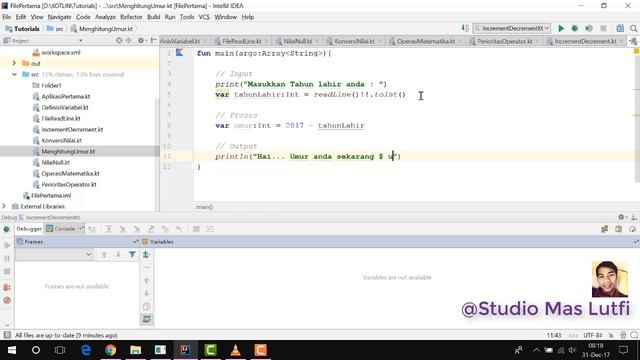The width and height of the screenshot is (640, 360).
Task: Click the make project arrows icon
Action: tap(465, 28)
